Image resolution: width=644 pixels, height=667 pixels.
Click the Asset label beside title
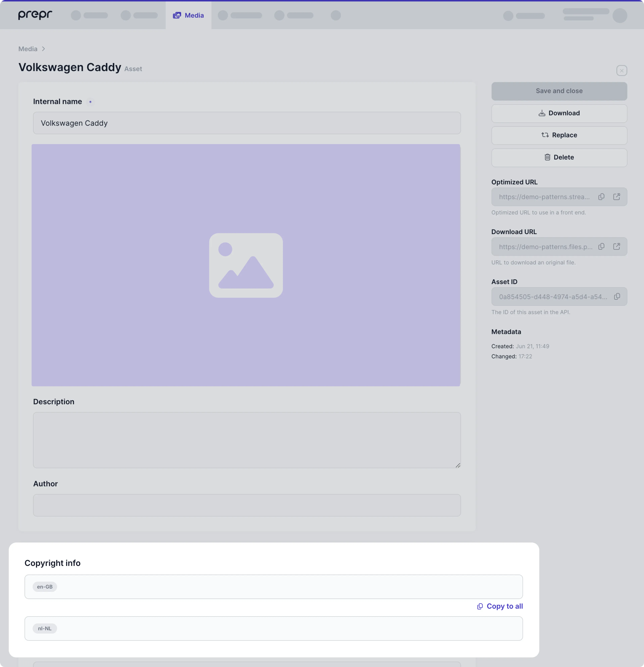coord(133,69)
